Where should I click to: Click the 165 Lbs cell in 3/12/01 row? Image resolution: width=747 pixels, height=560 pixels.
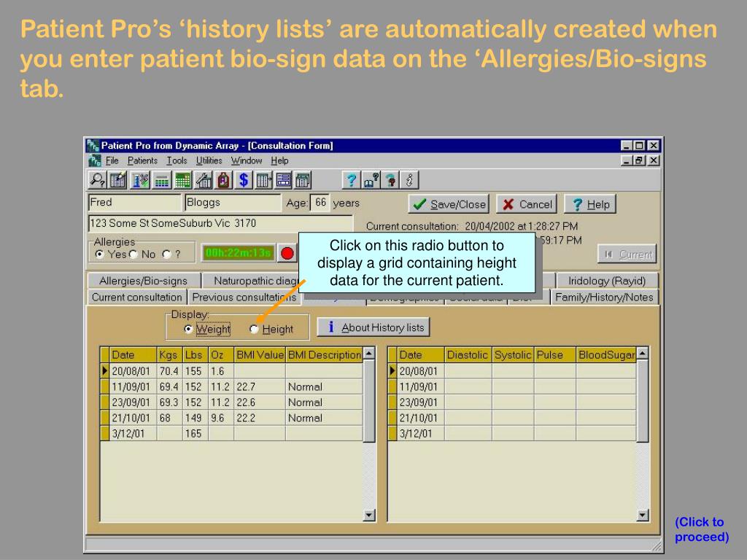[196, 433]
